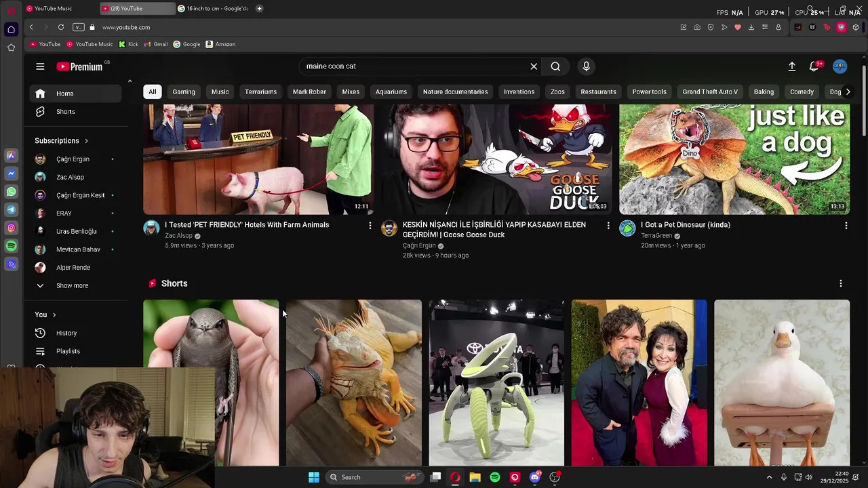Open Zac Alsop subscription channel
Screen dimensions: 868x488
[x=76, y=177]
